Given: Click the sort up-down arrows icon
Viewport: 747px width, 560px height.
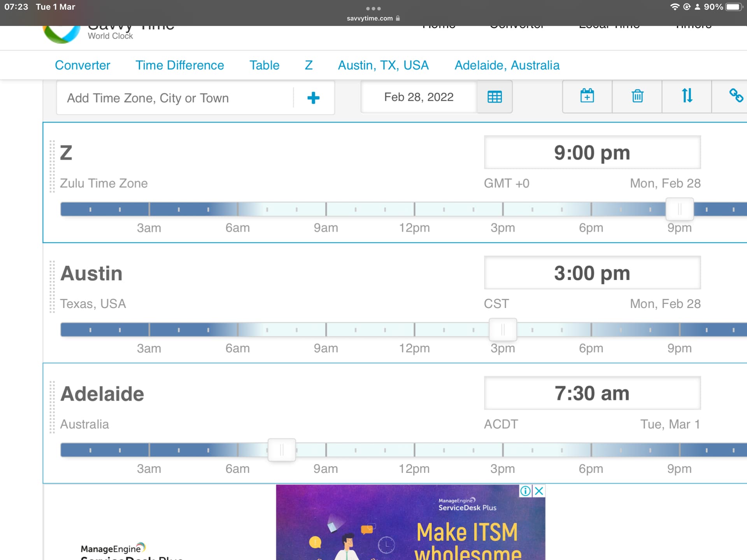Looking at the screenshot, I should 687,96.
